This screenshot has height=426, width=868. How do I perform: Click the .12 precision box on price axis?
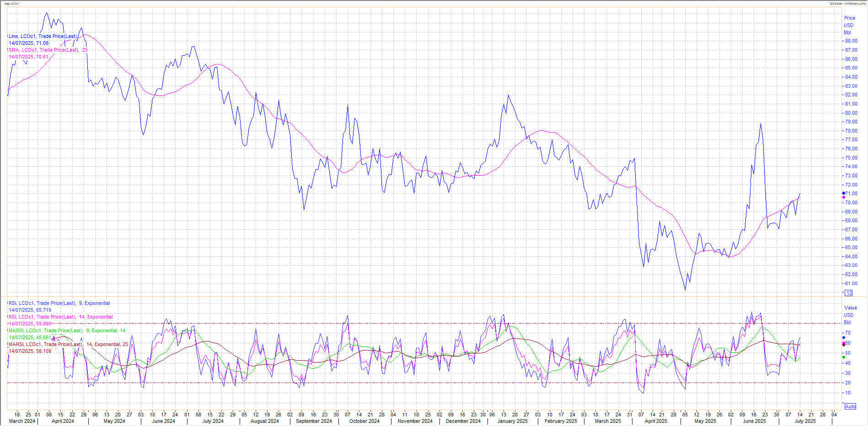848,293
